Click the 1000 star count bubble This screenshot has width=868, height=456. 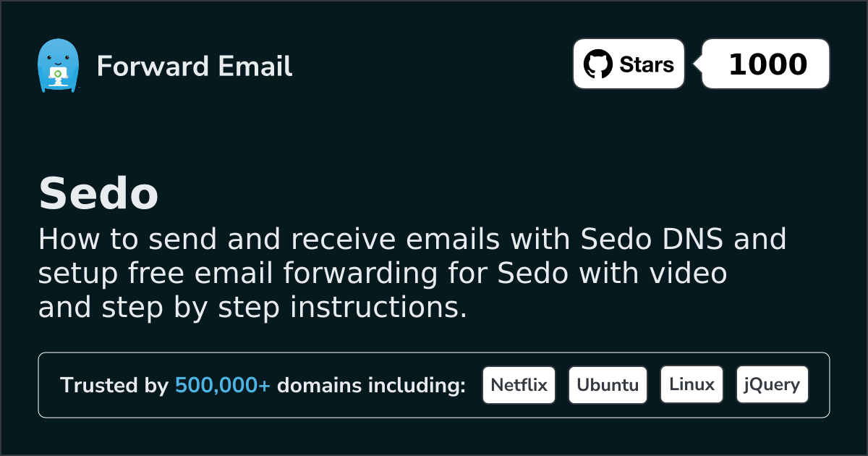[767, 64]
